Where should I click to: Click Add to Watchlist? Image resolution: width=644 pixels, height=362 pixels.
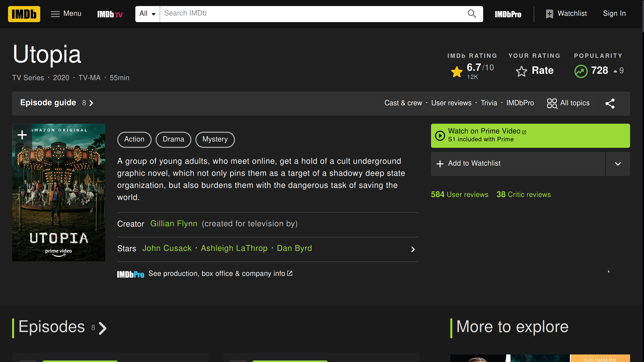coord(518,164)
